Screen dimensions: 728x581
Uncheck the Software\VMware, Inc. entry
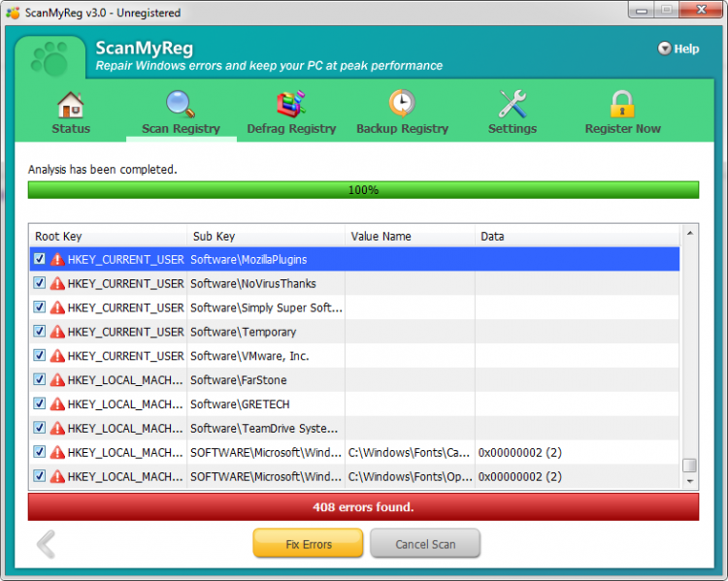40,355
